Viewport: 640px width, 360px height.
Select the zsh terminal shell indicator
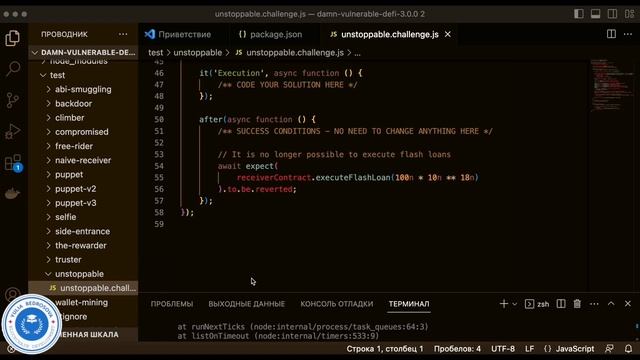click(x=537, y=304)
